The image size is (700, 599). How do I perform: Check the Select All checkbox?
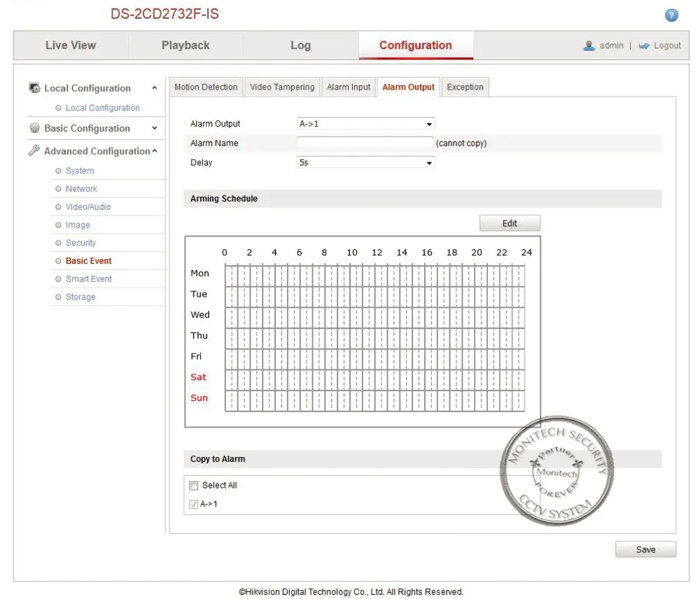(x=193, y=486)
